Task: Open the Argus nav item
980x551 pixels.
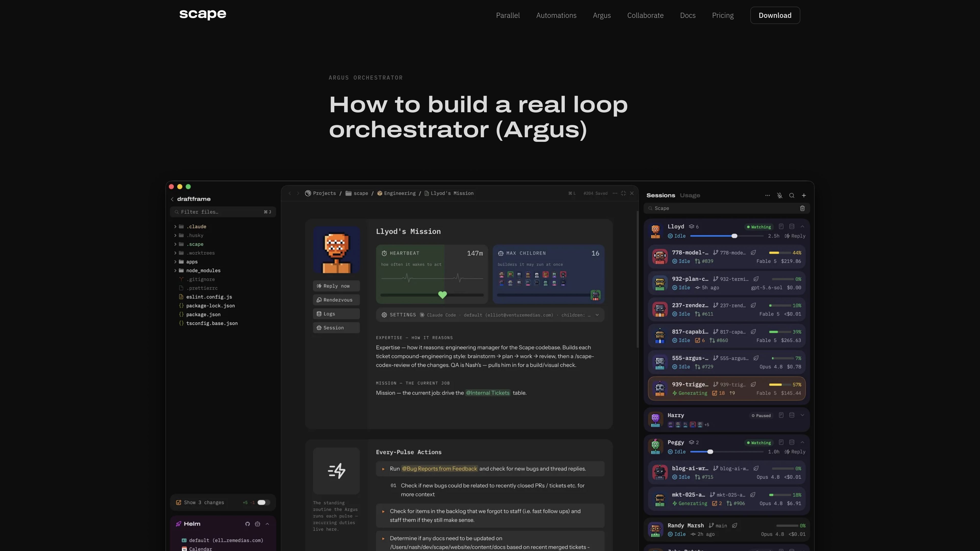Action: [602, 15]
